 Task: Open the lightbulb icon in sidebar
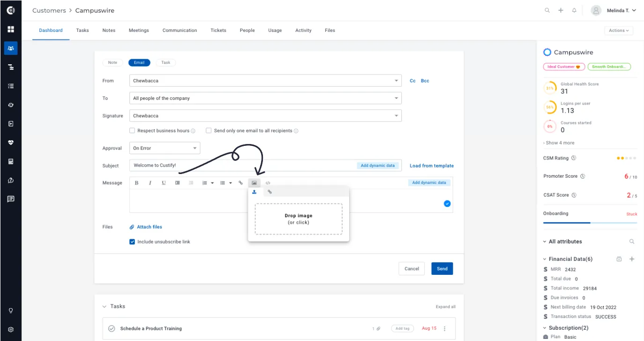pos(11,311)
